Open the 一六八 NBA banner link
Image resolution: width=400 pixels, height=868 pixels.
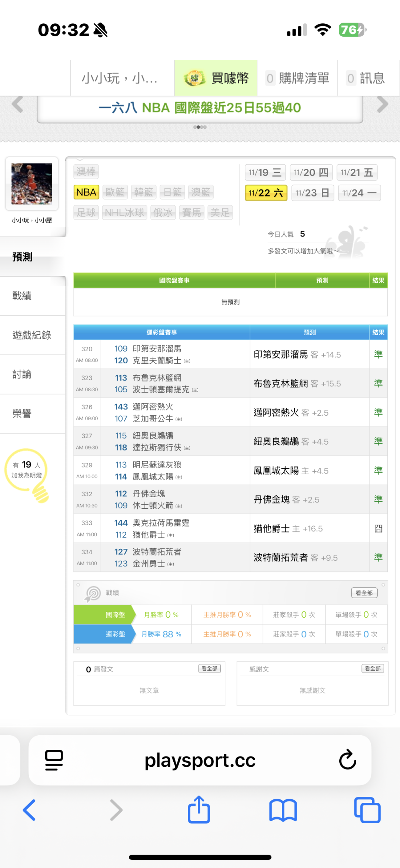click(200, 108)
